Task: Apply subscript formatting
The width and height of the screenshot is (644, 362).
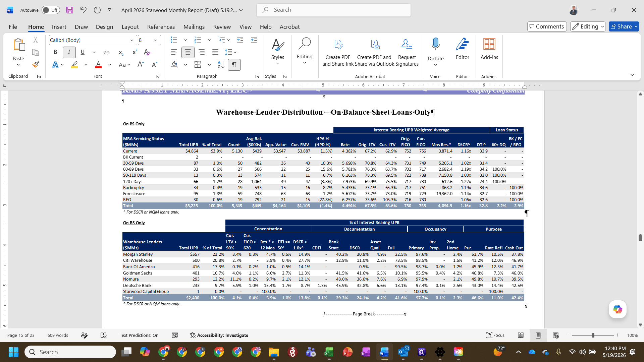Action: (x=121, y=52)
